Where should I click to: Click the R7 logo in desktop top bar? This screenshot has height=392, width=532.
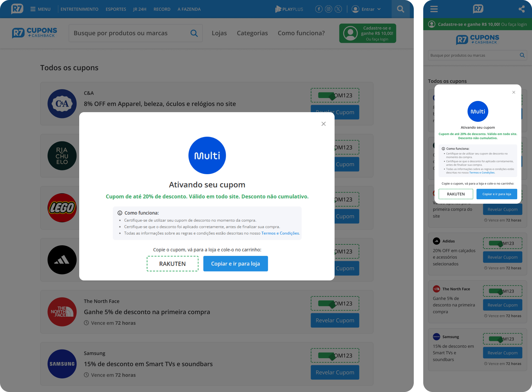tap(17, 9)
